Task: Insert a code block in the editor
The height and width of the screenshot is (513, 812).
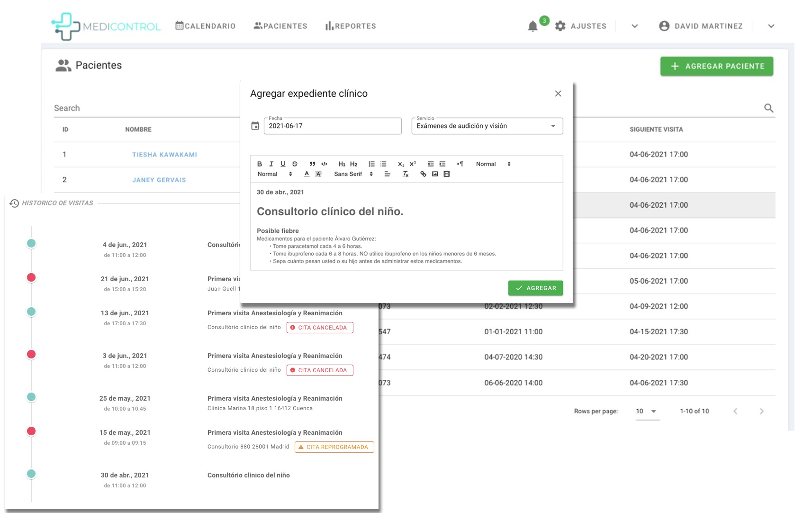Action: coord(324,164)
